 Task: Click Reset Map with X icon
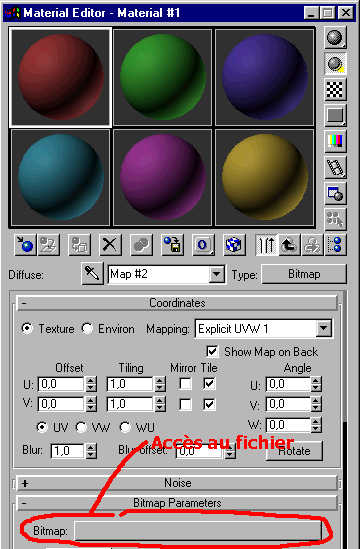tap(110, 245)
